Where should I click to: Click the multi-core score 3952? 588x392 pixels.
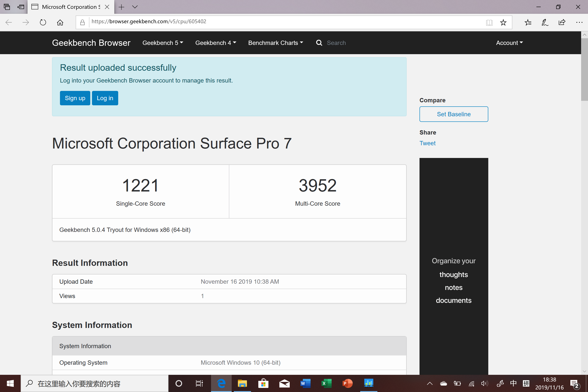pos(317,185)
